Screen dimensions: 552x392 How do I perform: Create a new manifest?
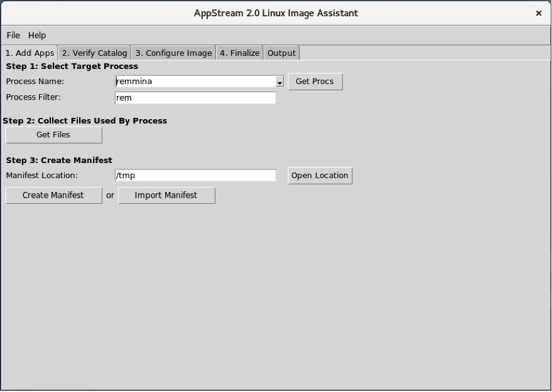pyautogui.click(x=53, y=195)
